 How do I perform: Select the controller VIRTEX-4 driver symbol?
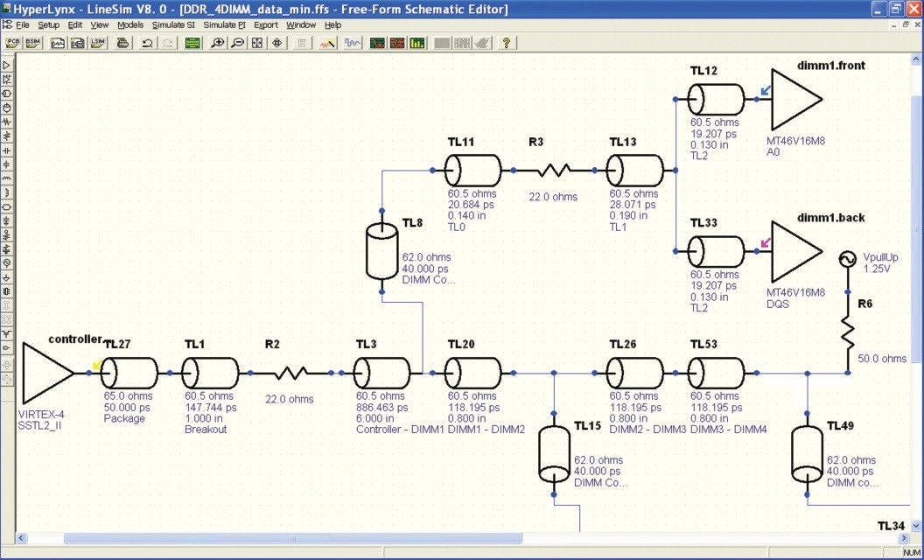[48, 373]
